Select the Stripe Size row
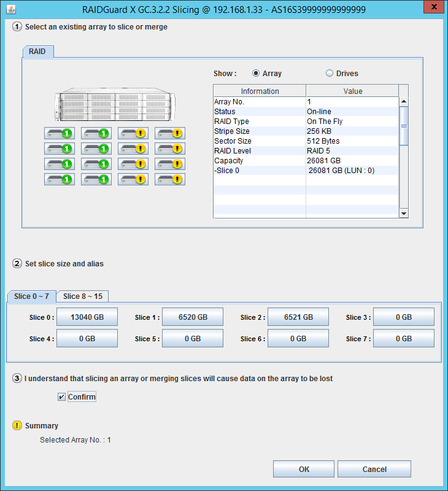This screenshot has height=491, width=448. 306,131
